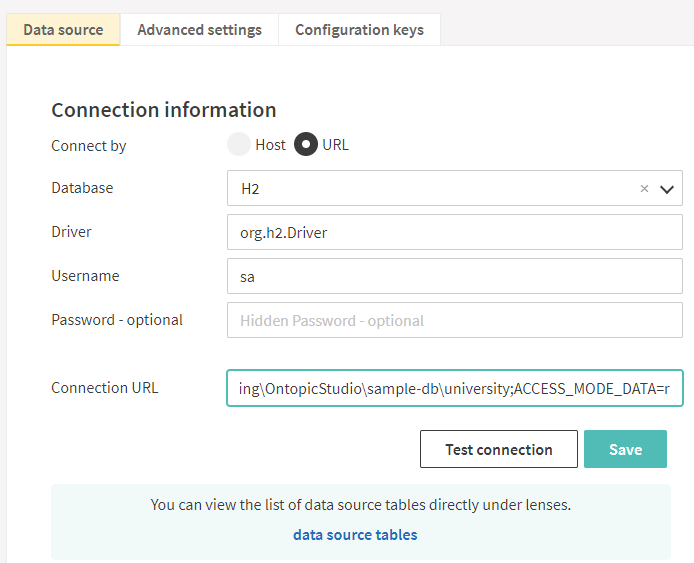Open the Configuration keys tab
The image size is (694, 563).
click(359, 29)
